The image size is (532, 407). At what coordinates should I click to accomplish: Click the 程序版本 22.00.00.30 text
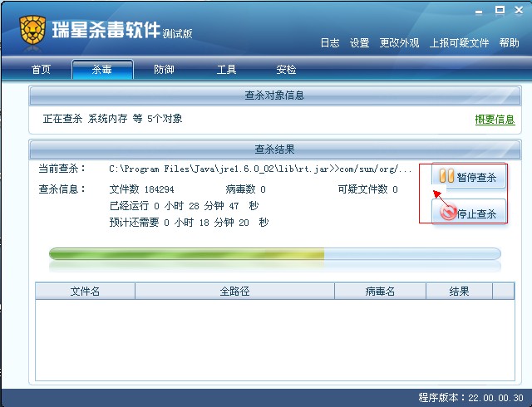(x=471, y=398)
